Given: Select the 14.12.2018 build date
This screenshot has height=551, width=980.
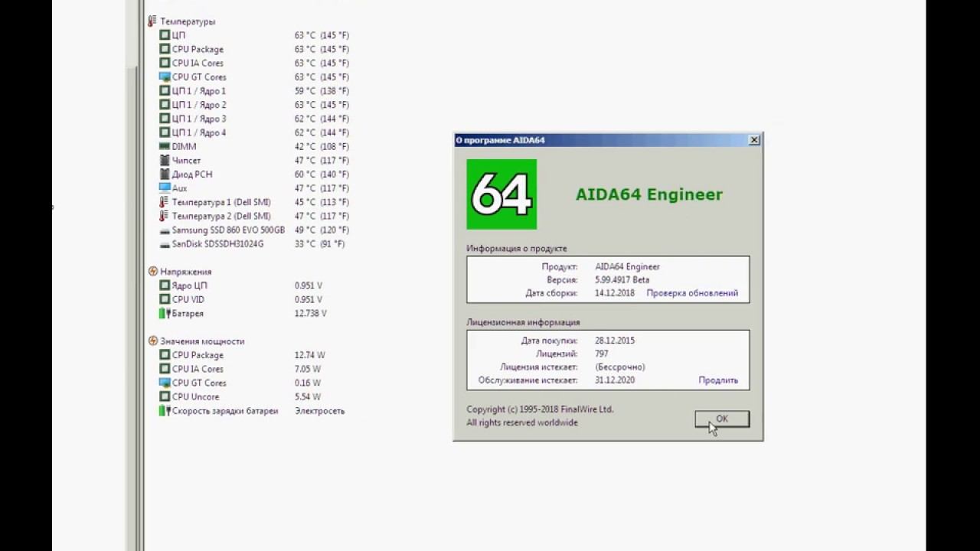Looking at the screenshot, I should pyautogui.click(x=615, y=293).
